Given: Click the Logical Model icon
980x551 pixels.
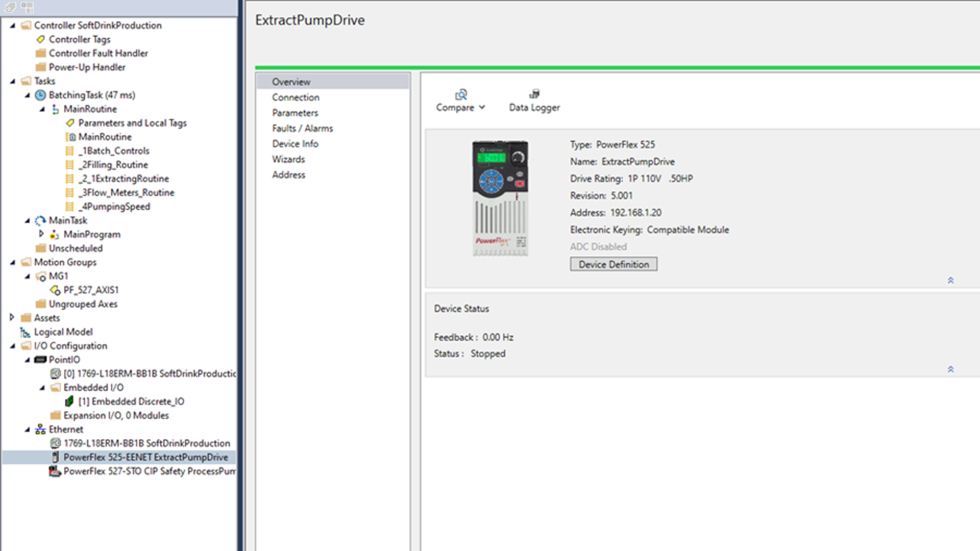Looking at the screenshot, I should (25, 332).
